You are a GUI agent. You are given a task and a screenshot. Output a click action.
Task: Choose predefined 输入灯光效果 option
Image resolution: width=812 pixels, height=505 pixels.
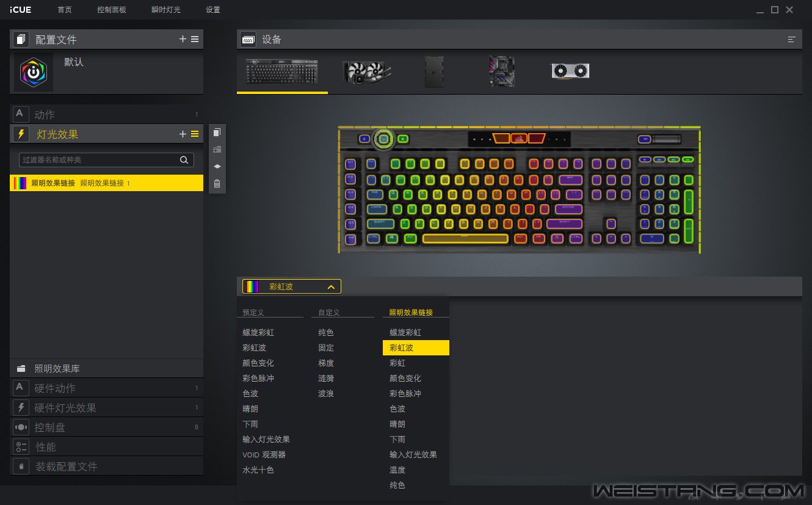tap(266, 440)
